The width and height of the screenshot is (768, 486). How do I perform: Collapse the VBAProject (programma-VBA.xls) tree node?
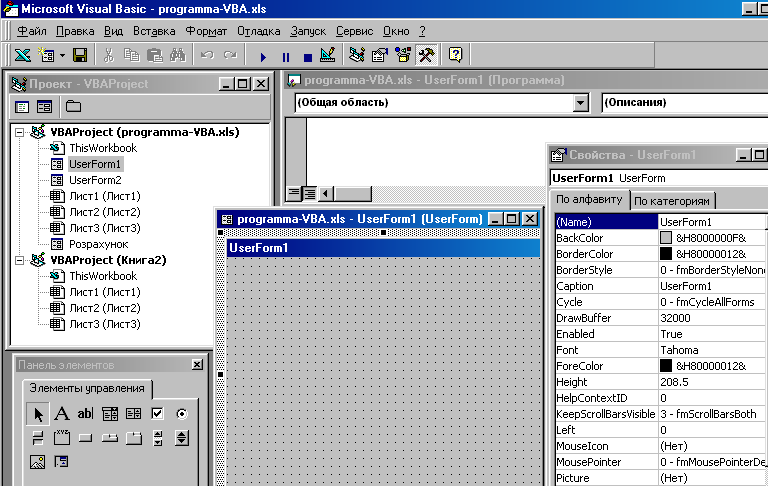pyautogui.click(x=20, y=132)
